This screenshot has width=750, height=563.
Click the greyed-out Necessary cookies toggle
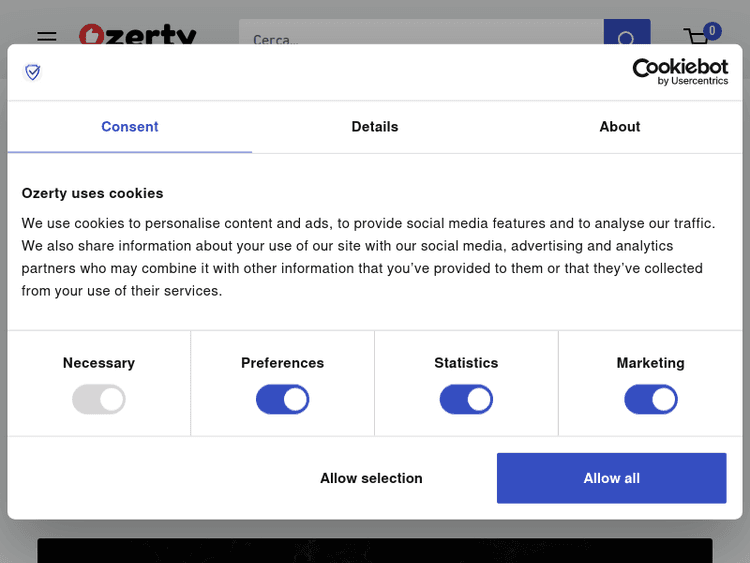point(99,400)
